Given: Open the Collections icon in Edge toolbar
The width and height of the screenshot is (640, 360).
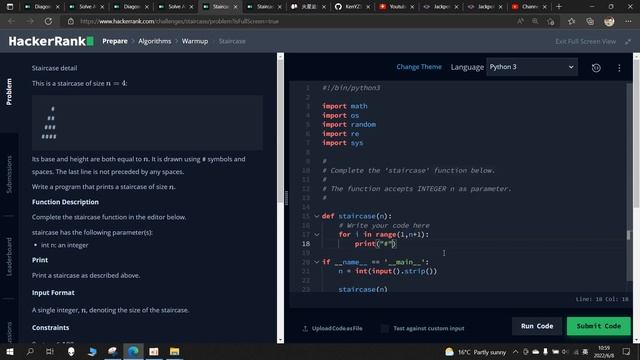Looking at the screenshot, I should (x=590, y=21).
